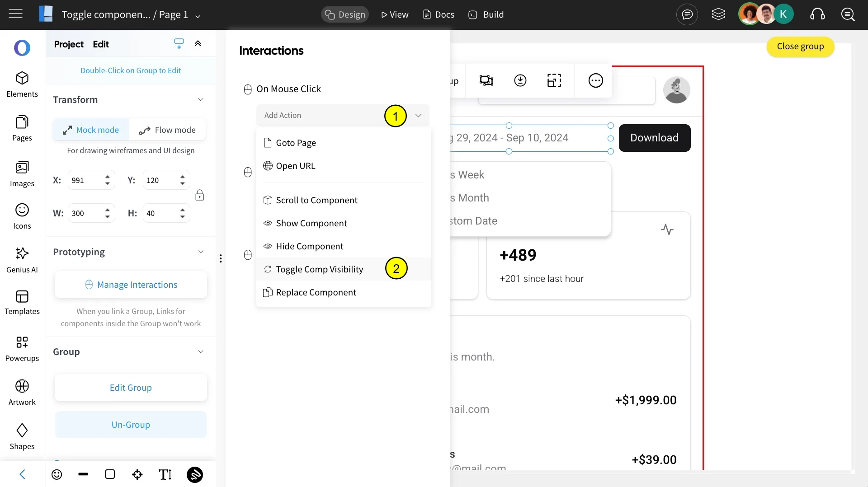Switch to Docs tab

[x=439, y=14]
